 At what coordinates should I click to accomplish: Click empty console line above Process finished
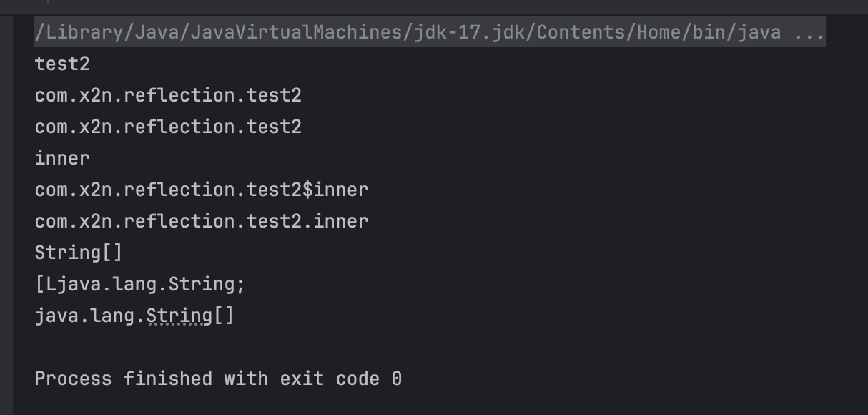(x=430, y=347)
